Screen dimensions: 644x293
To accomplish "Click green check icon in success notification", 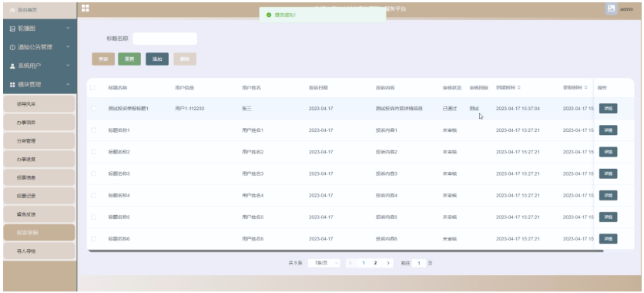I will click(x=269, y=15).
